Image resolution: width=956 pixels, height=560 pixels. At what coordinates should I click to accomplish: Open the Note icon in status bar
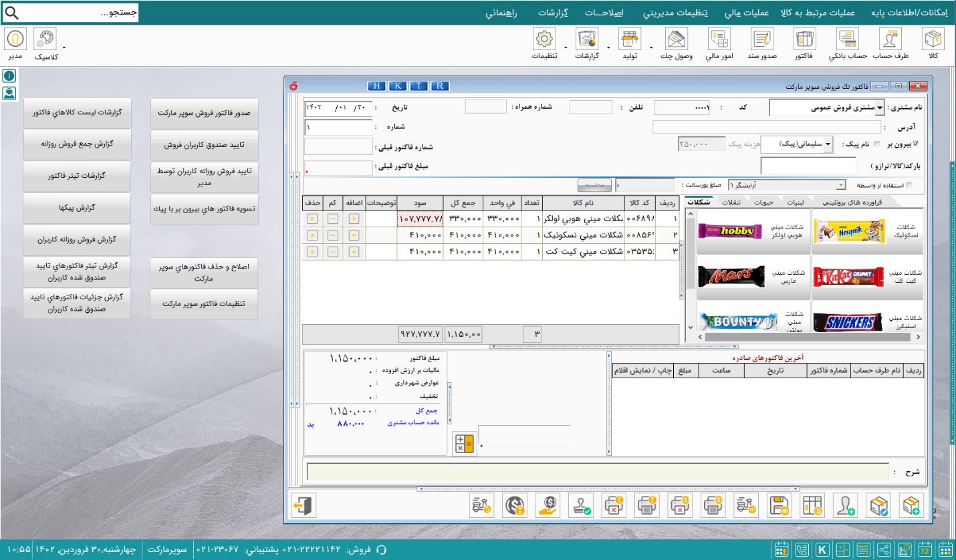[x=863, y=550]
